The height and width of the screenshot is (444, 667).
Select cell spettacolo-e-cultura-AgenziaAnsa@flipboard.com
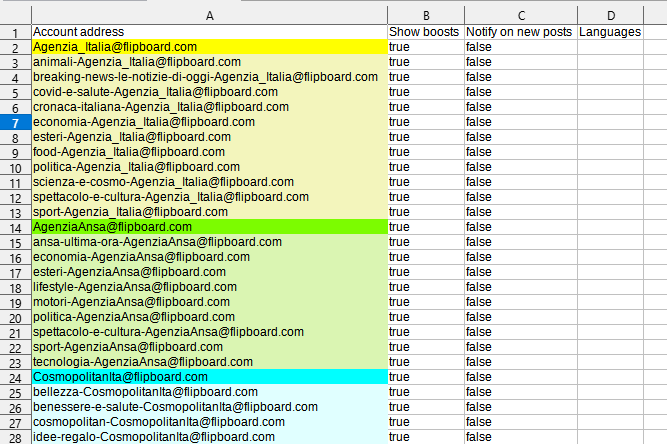click(210, 332)
